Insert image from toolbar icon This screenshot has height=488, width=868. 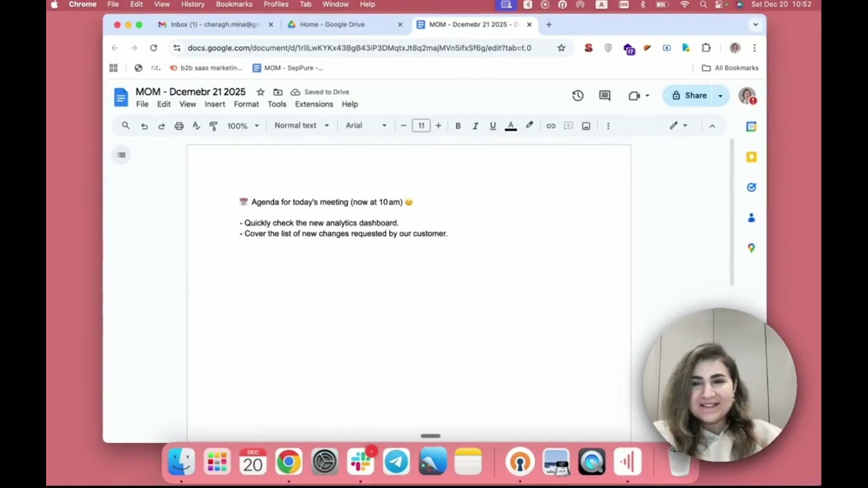coord(586,126)
